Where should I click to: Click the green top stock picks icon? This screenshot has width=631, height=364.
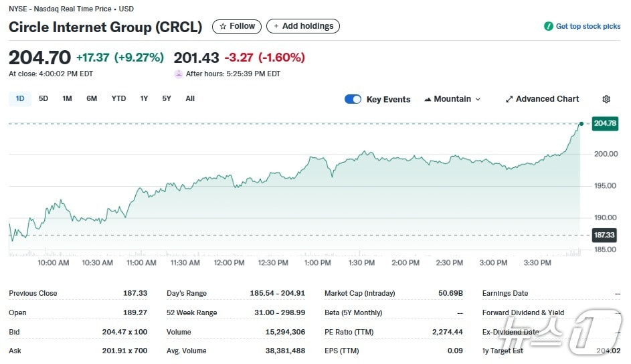548,27
